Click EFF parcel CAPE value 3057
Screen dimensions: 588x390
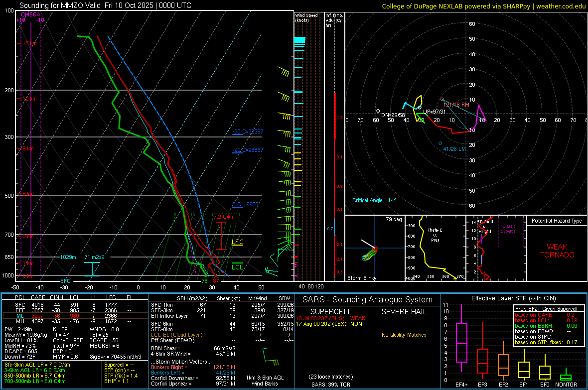(x=37, y=310)
